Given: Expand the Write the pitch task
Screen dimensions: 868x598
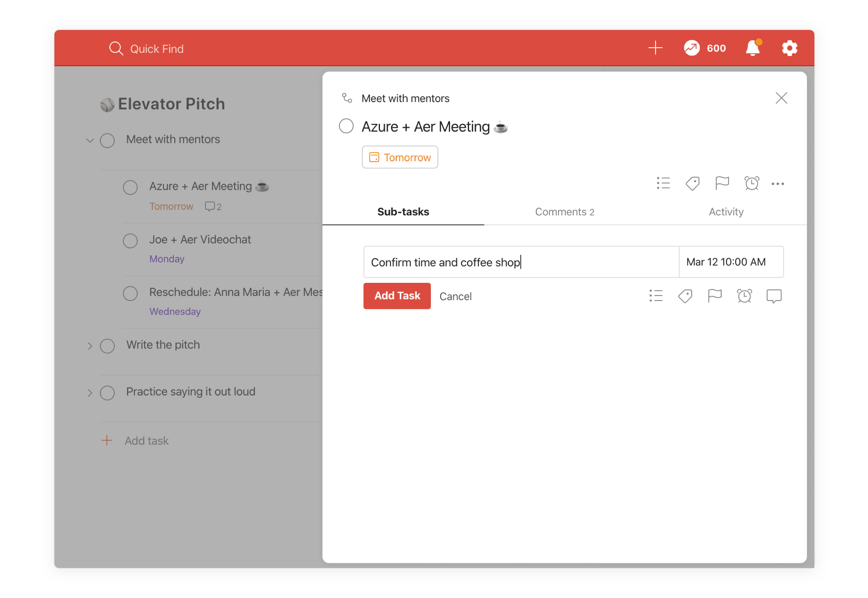Looking at the screenshot, I should pos(89,346).
